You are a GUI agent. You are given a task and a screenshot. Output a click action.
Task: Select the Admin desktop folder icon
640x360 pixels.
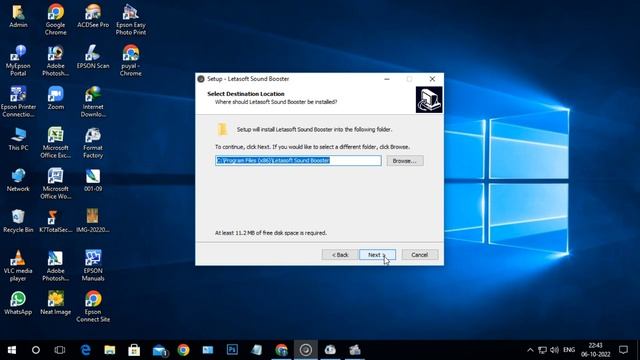(18, 16)
